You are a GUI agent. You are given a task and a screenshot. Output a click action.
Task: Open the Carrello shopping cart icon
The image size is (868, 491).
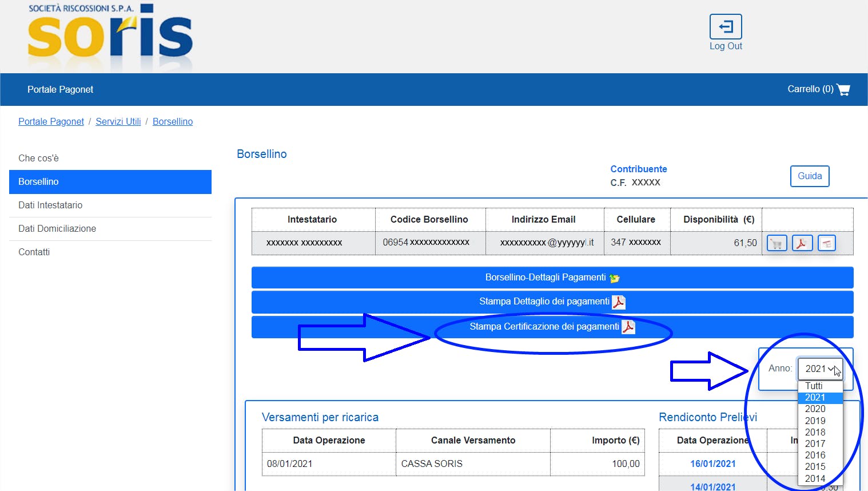tap(843, 89)
